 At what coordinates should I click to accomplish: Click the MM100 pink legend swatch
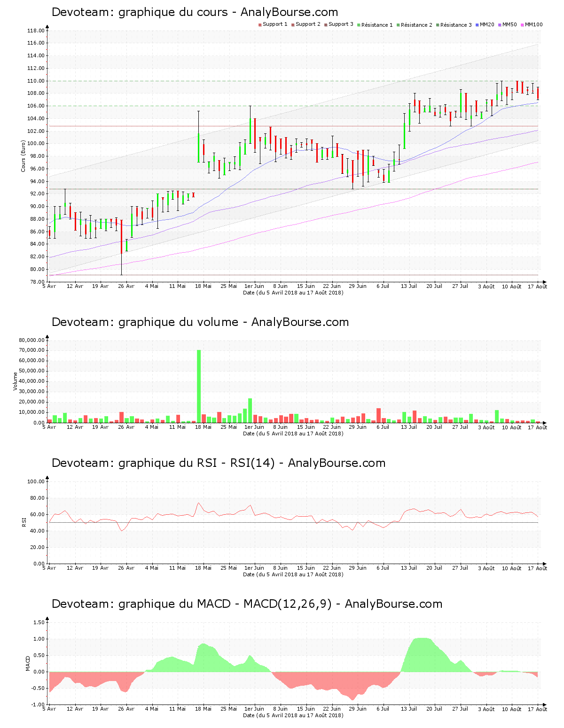click(x=523, y=24)
